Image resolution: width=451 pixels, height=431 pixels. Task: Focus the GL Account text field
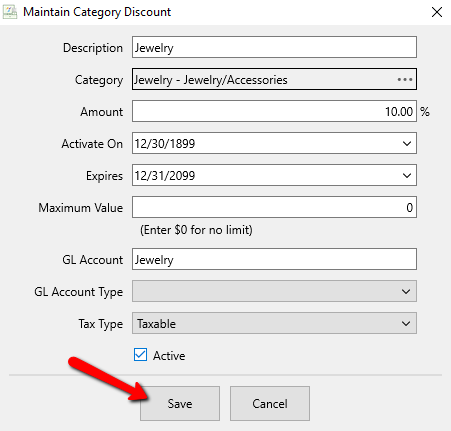tap(274, 259)
